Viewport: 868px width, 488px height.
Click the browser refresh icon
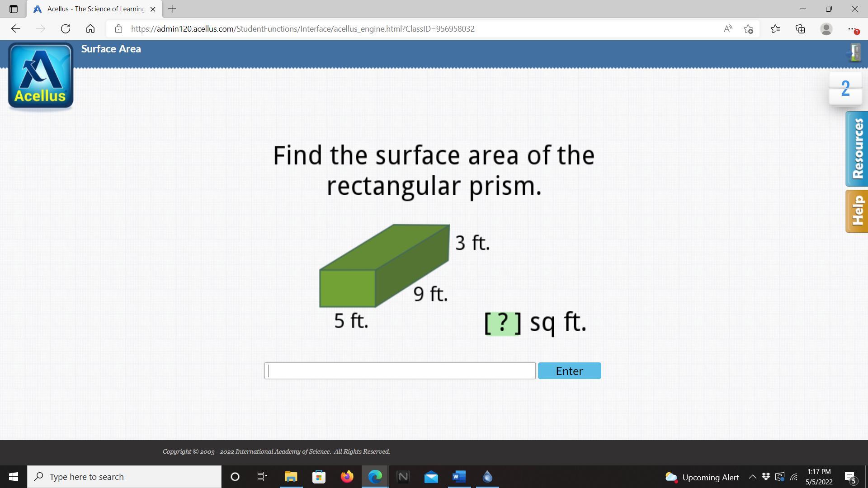click(x=66, y=29)
